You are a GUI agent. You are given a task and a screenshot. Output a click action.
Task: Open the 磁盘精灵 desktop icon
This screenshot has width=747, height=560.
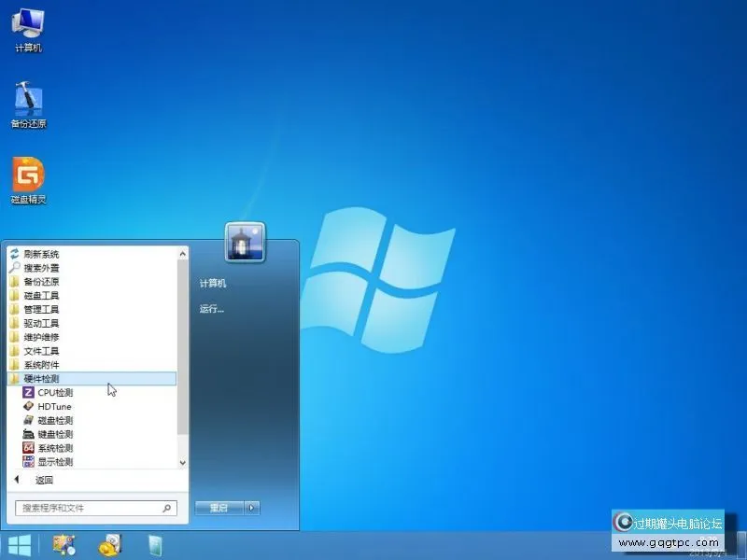coord(28,177)
